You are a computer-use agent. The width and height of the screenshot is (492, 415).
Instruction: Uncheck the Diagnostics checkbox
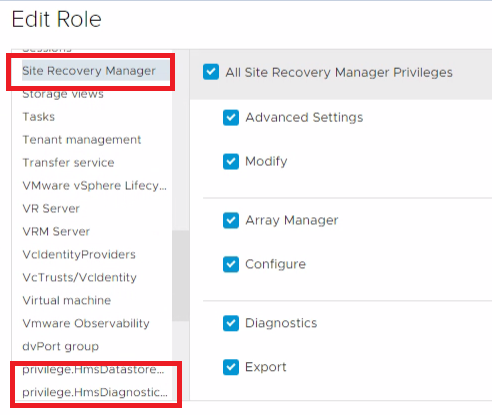pyautogui.click(x=231, y=323)
